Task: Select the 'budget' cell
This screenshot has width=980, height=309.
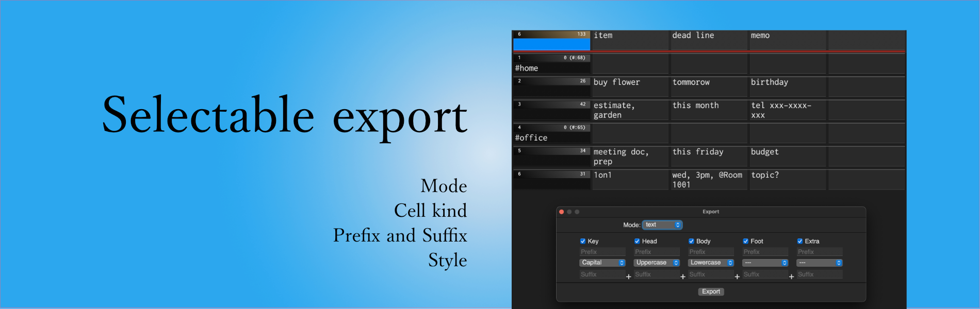Action: (x=788, y=157)
